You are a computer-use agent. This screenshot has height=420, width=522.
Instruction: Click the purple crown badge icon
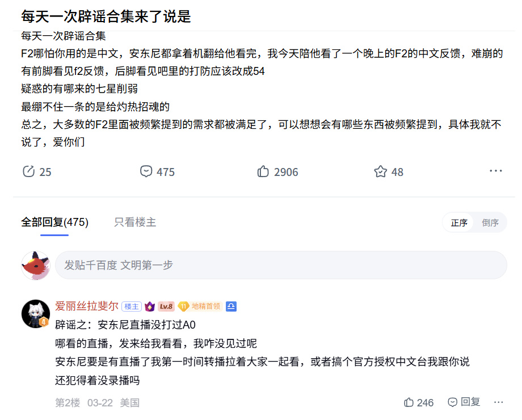point(150,306)
